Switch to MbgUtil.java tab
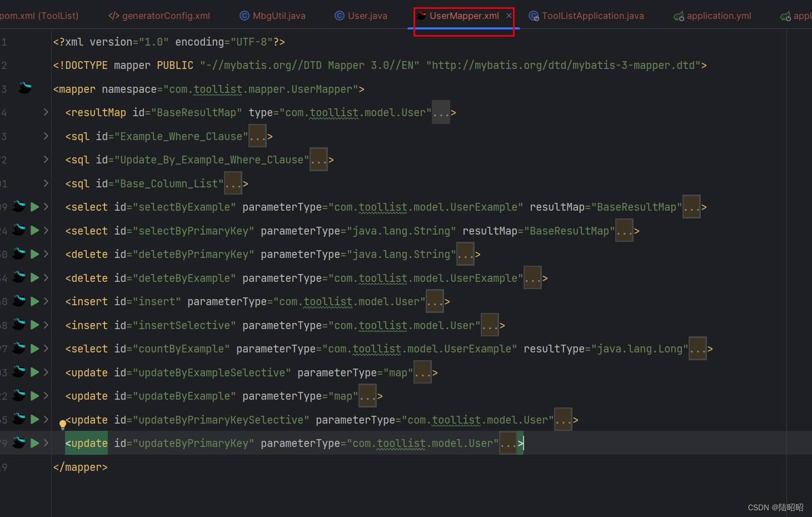812x517 pixels. click(x=272, y=16)
